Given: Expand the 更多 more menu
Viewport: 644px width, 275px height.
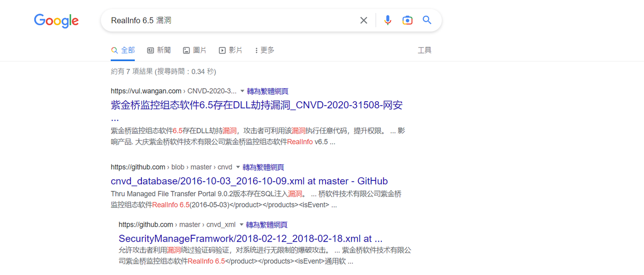Looking at the screenshot, I should [x=265, y=50].
